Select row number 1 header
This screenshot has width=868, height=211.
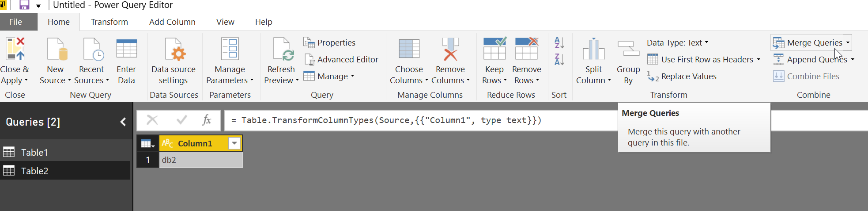point(148,160)
